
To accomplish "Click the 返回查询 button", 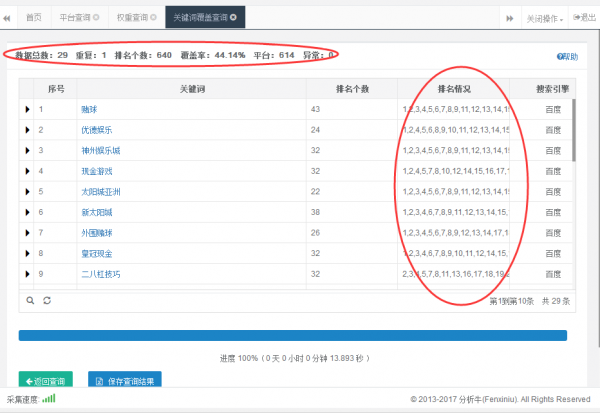I will tap(46, 381).
